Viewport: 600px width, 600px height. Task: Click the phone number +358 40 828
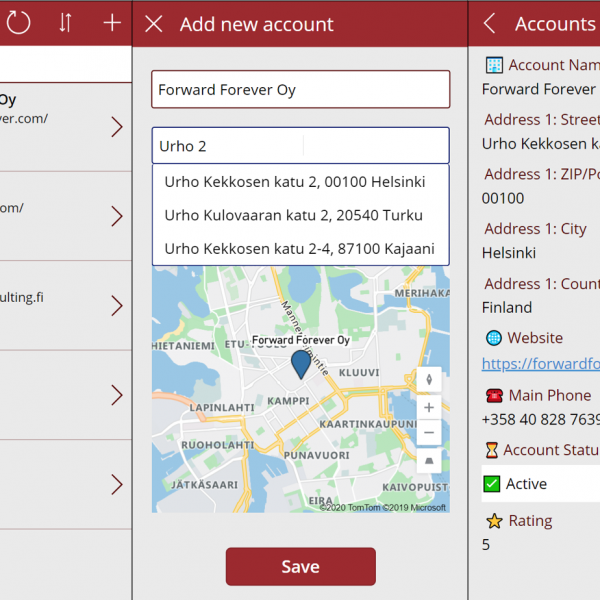541,419
